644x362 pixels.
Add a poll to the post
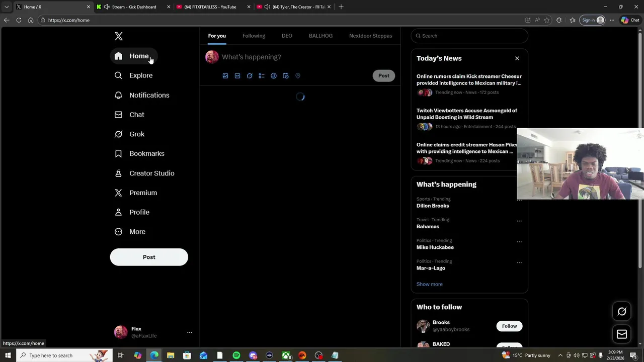pos(262,76)
